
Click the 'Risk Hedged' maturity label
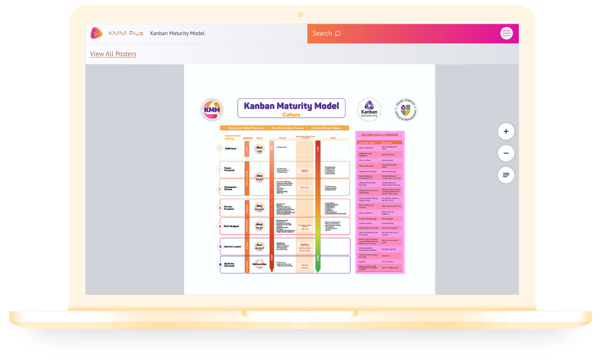click(231, 226)
